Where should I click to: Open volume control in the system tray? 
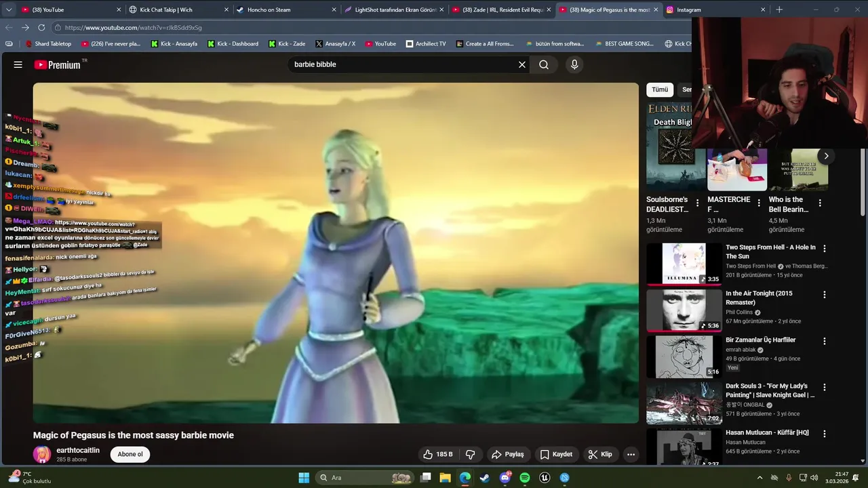click(814, 478)
